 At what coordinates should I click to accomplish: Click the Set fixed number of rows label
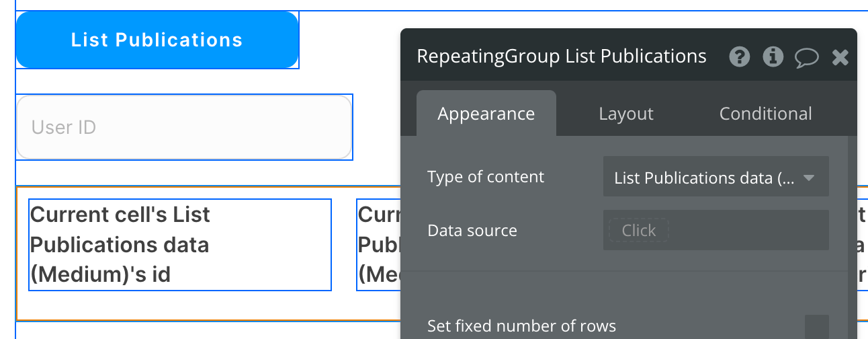click(x=521, y=327)
